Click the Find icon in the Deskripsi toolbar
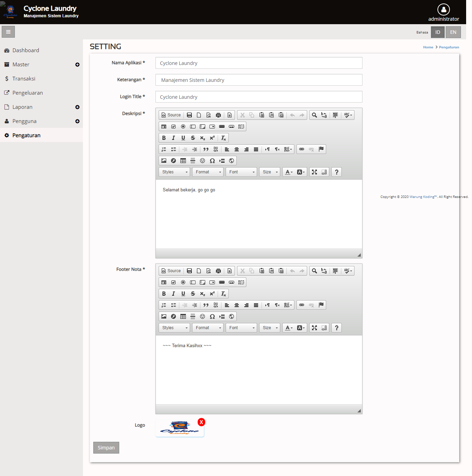Viewport: 472px width, 476px height. tap(314, 115)
